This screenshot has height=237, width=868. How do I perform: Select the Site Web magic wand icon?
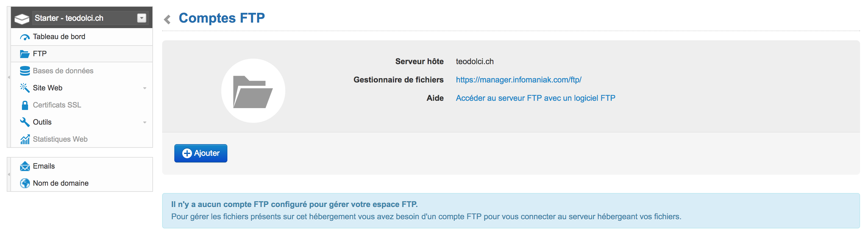tap(25, 87)
